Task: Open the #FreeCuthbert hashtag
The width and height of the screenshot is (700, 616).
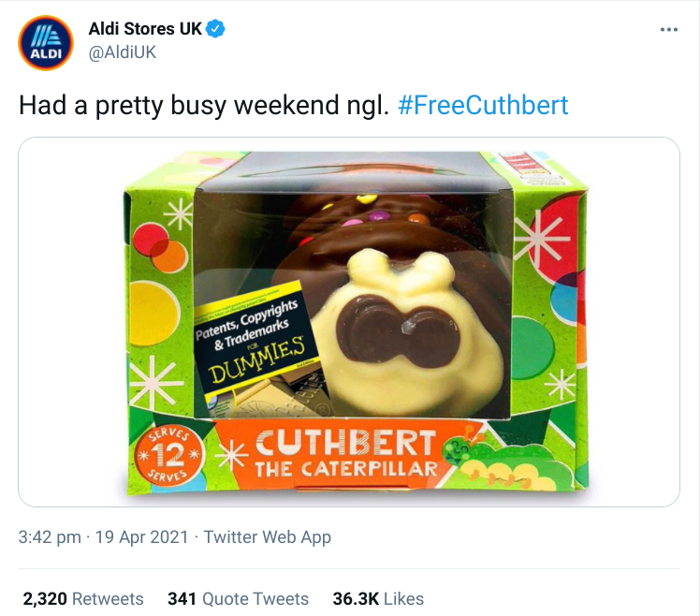Action: (x=482, y=105)
